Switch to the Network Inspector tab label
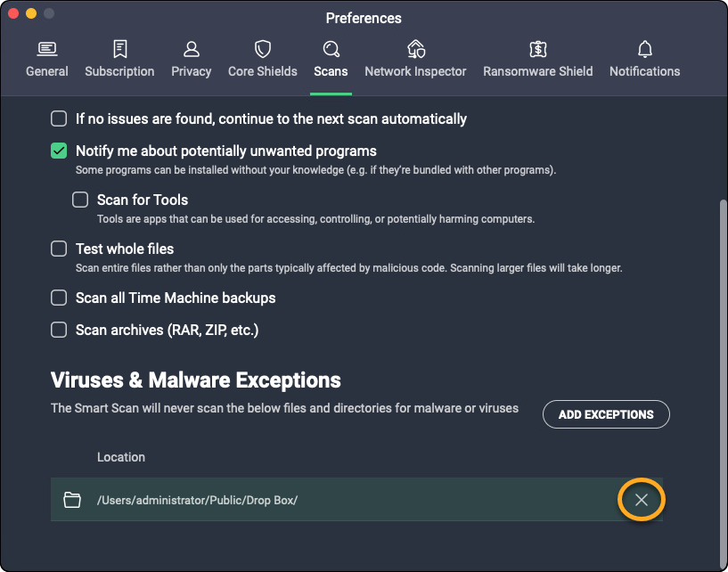 [x=415, y=71]
